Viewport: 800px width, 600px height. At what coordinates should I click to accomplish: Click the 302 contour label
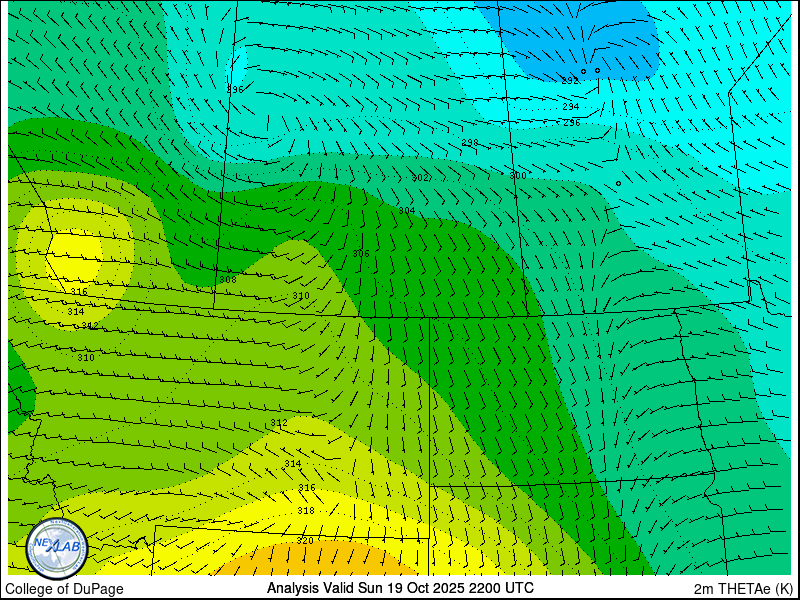(x=421, y=178)
